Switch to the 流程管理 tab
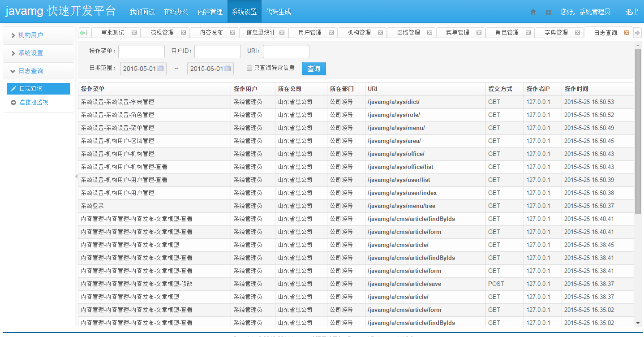The height and width of the screenshot is (337, 644). tap(162, 32)
